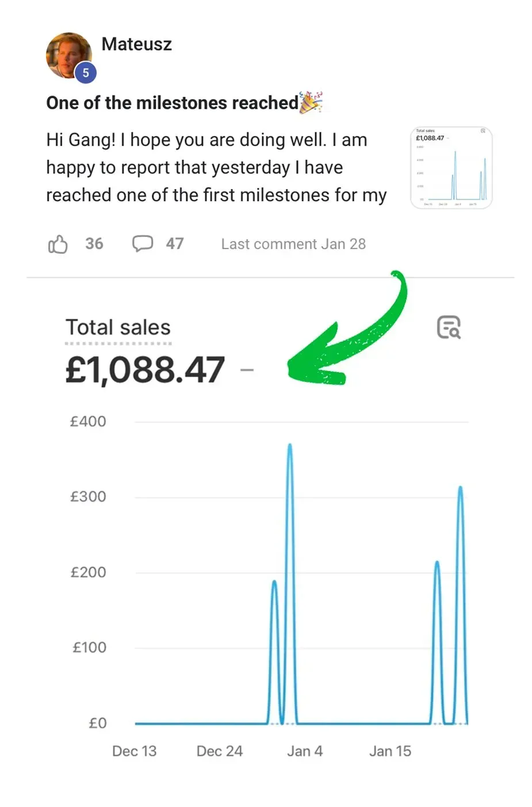Screen dimensions: 532x807
Task: Open the sales report magnifier icon
Action: coord(449,327)
